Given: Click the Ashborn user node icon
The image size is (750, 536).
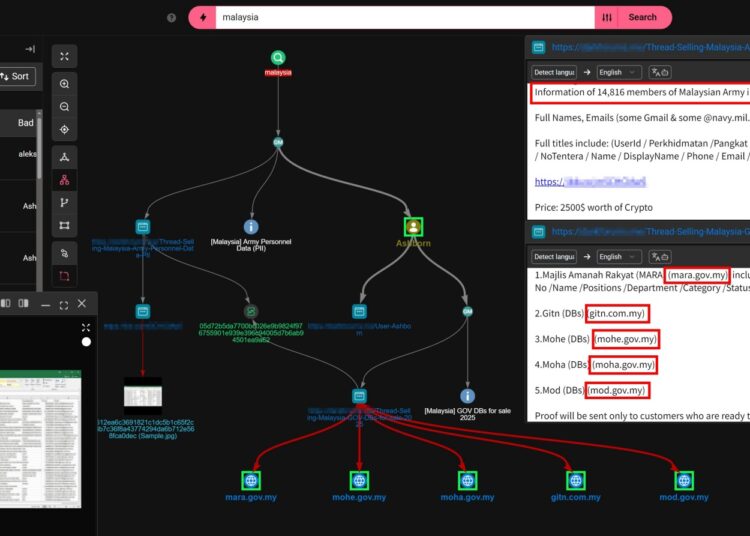Looking at the screenshot, I should [x=413, y=228].
